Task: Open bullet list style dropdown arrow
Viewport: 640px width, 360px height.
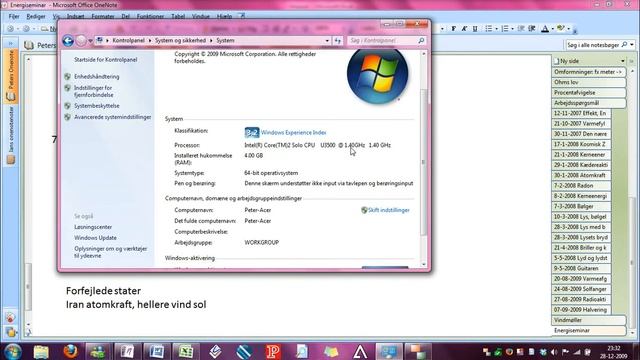Action: point(496,29)
